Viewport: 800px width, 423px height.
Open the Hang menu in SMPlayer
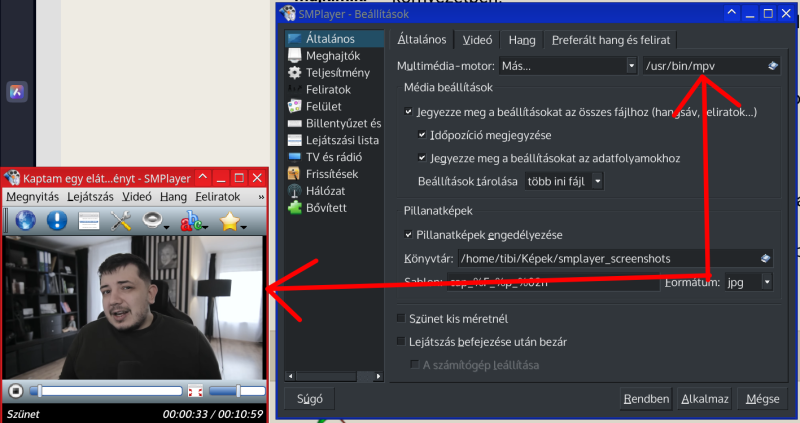pos(173,196)
